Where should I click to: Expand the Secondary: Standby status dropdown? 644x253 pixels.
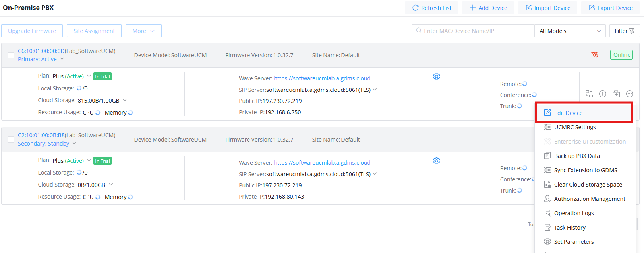(47, 144)
